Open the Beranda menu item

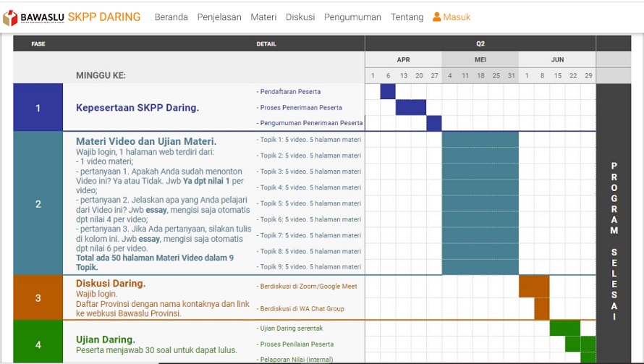click(x=171, y=17)
